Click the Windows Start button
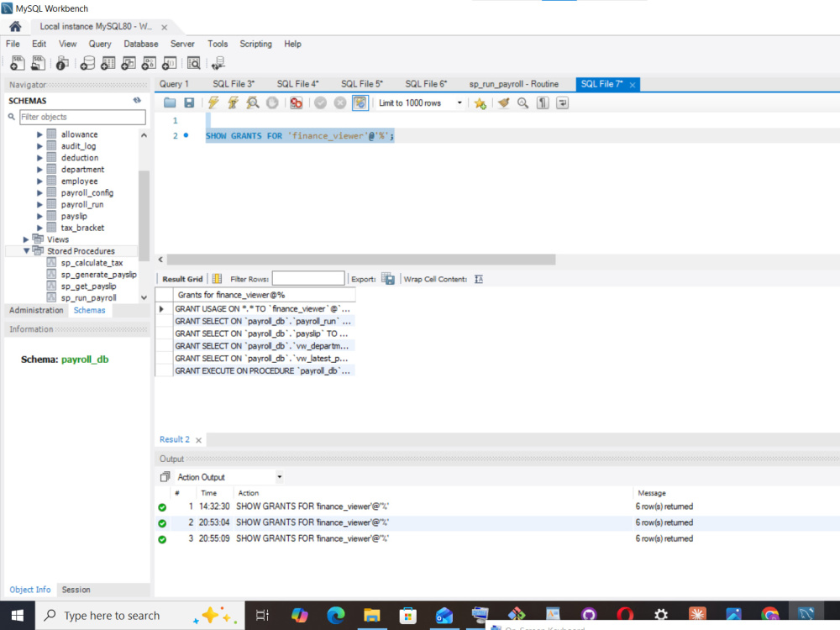 [17, 615]
